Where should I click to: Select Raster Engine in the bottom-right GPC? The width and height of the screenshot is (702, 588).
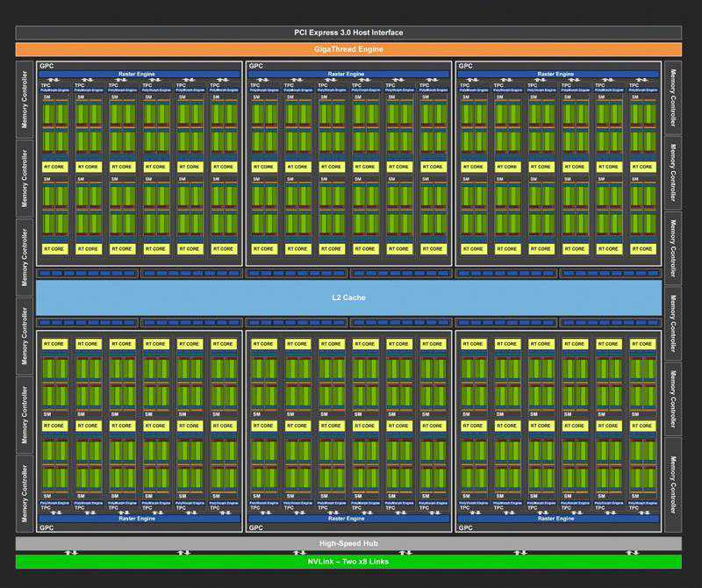tap(558, 519)
